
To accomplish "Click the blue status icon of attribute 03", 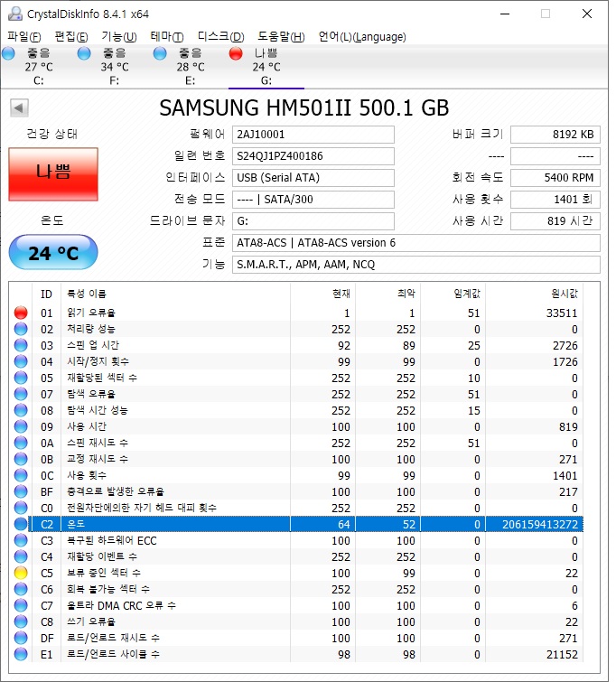I will (x=21, y=345).
